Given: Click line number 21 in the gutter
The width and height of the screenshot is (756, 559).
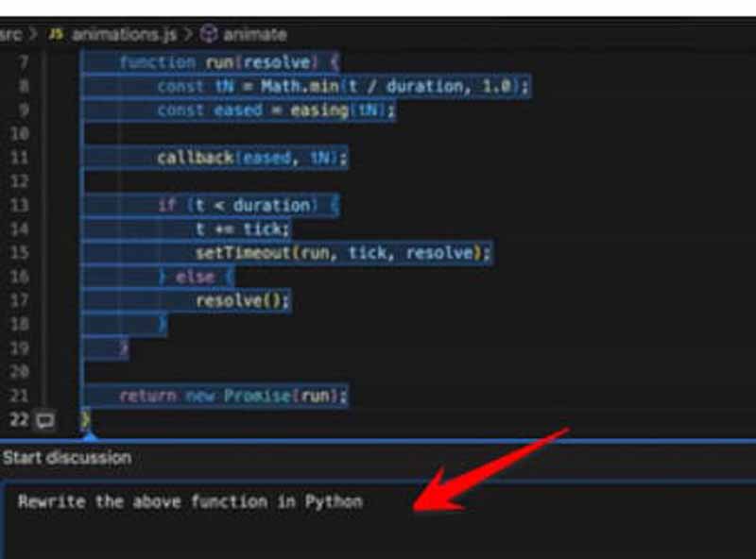Looking at the screenshot, I should [20, 397].
